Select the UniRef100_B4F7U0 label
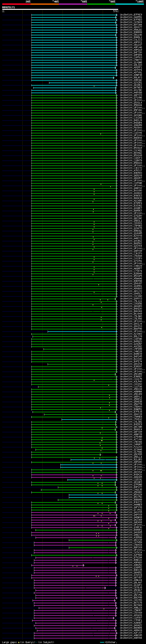Image resolution: width=146 pixels, height=644 pixels. click(131, 53)
